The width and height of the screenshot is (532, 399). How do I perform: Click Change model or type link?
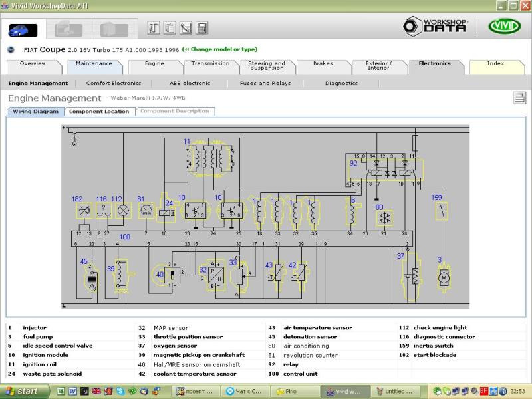219,49
